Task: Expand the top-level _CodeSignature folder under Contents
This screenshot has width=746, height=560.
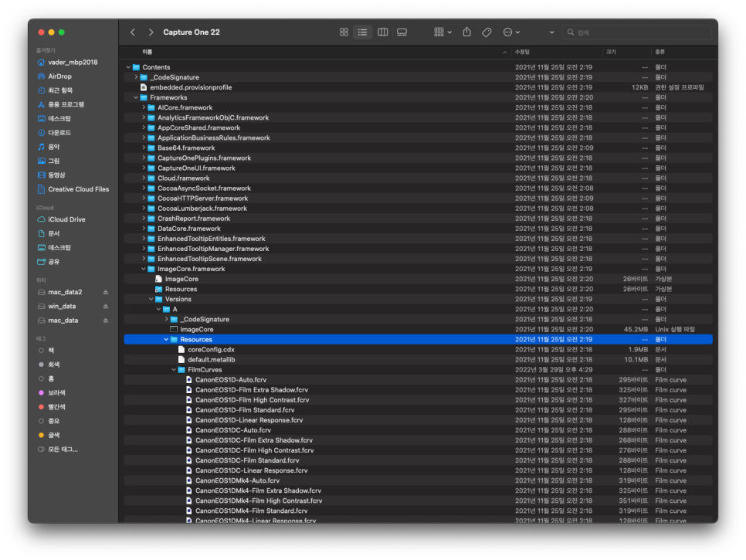Action: [x=136, y=77]
